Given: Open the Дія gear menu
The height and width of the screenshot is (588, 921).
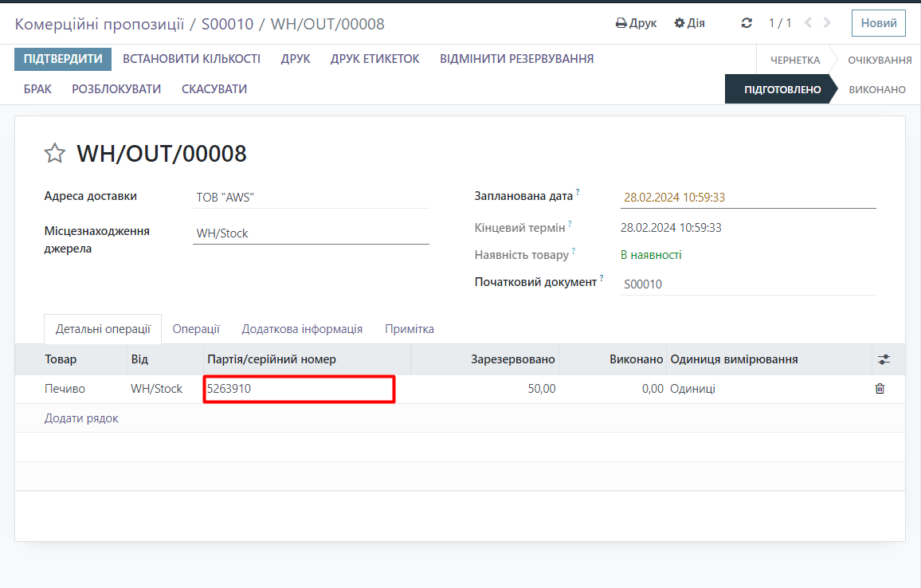Looking at the screenshot, I should point(689,23).
